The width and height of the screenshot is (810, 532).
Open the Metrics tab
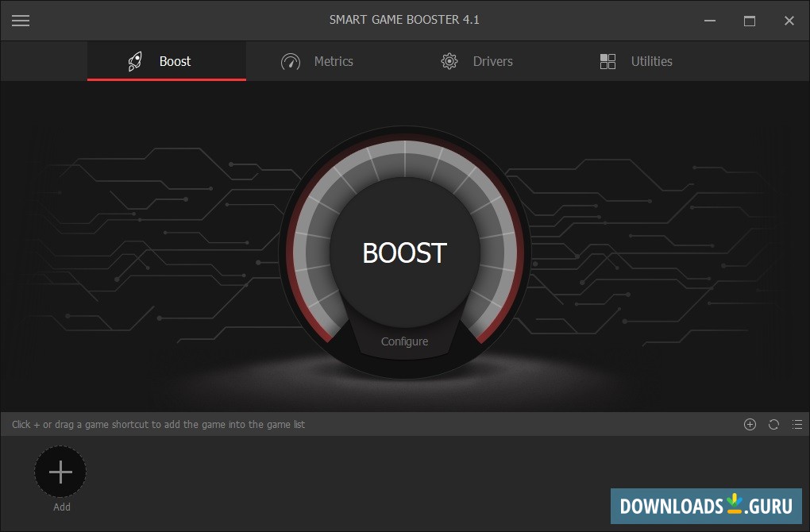317,61
